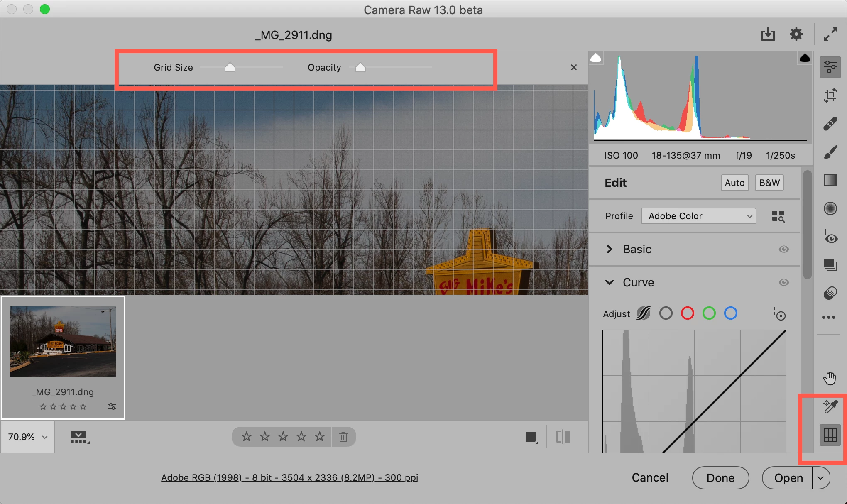This screenshot has height=504, width=847.
Task: Toggle Basic panel visibility eye
Action: point(783,249)
